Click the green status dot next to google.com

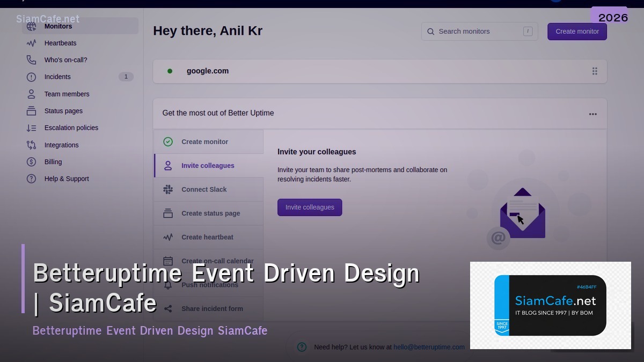pos(170,70)
